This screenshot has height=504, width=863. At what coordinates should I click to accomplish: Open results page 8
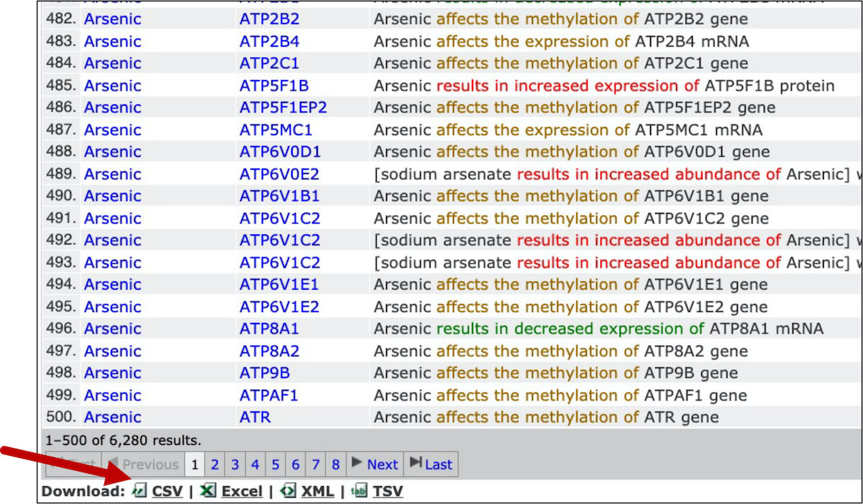click(335, 464)
